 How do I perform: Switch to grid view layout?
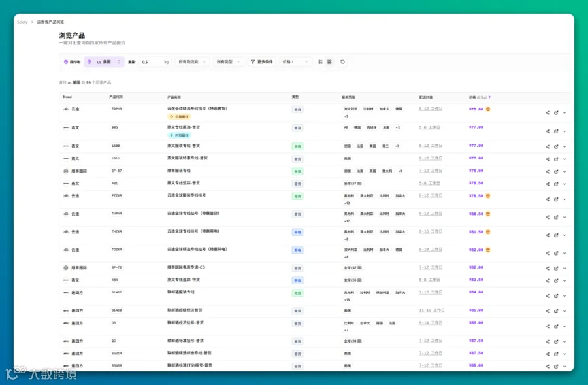point(329,62)
